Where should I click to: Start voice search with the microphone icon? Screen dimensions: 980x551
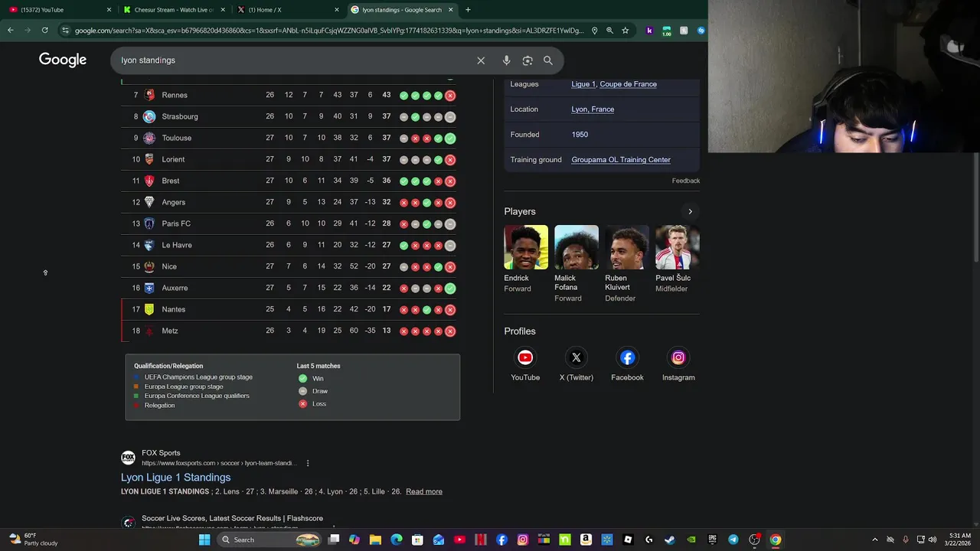tap(506, 60)
